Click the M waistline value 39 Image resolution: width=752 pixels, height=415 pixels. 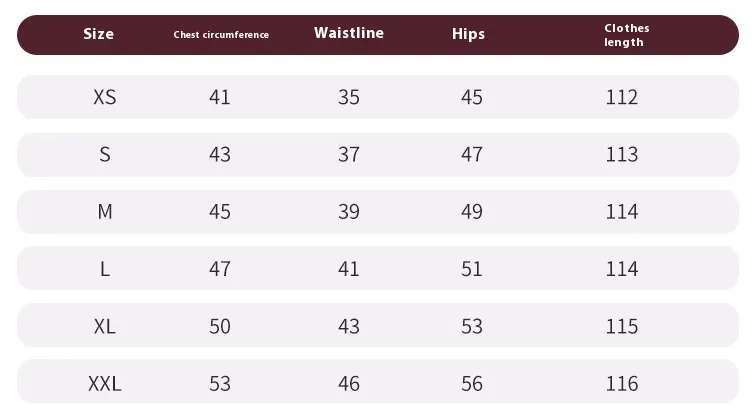pyautogui.click(x=348, y=212)
